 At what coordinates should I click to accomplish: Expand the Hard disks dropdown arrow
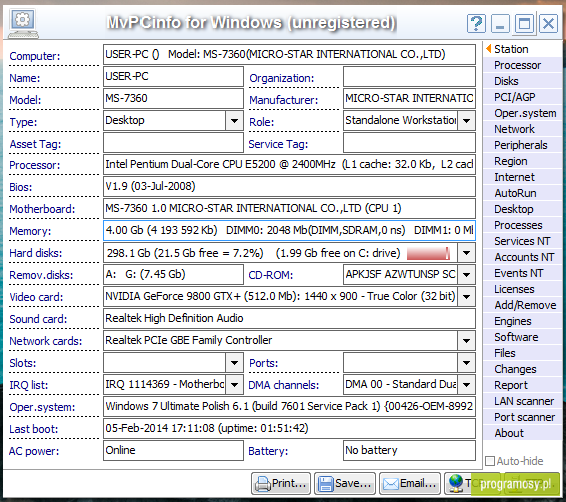[x=466, y=253]
